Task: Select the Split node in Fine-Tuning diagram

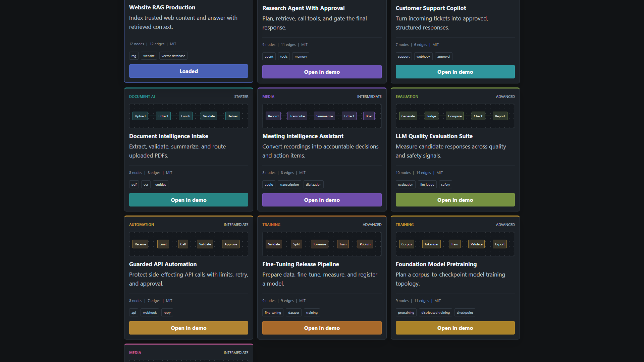Action: (297, 244)
